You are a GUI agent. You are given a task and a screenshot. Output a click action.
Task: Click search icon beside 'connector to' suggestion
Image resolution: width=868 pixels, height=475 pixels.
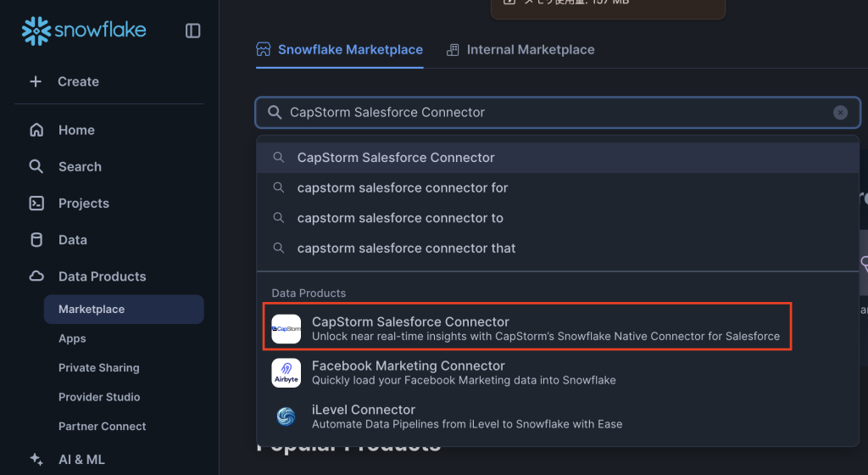[x=279, y=218]
